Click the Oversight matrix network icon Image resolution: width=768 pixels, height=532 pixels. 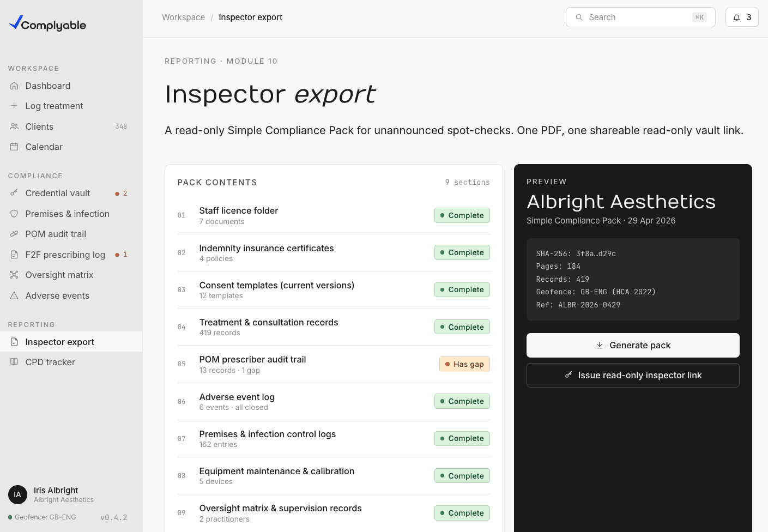click(x=14, y=275)
